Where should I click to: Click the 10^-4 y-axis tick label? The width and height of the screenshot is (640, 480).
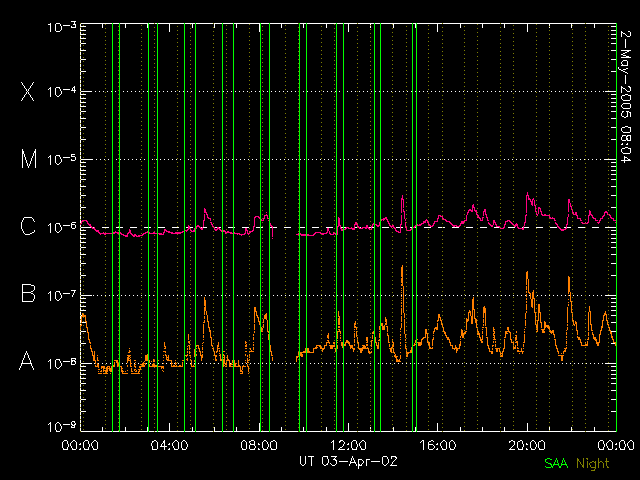pyautogui.click(x=62, y=92)
